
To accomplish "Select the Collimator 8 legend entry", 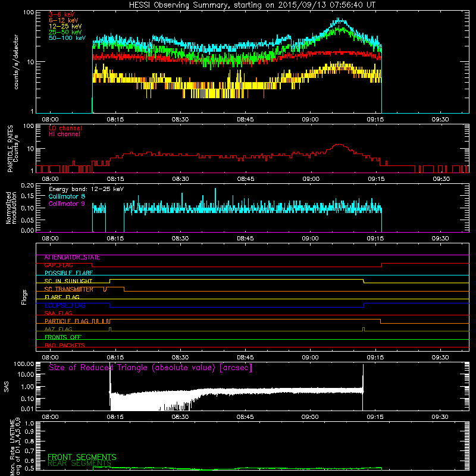I will point(67,196).
